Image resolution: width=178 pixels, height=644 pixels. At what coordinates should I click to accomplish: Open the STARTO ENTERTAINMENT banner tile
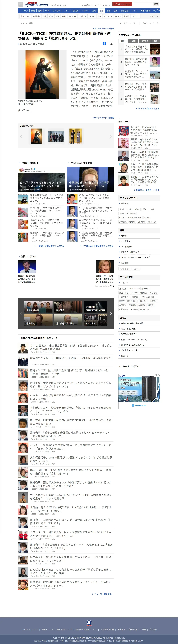95,307
